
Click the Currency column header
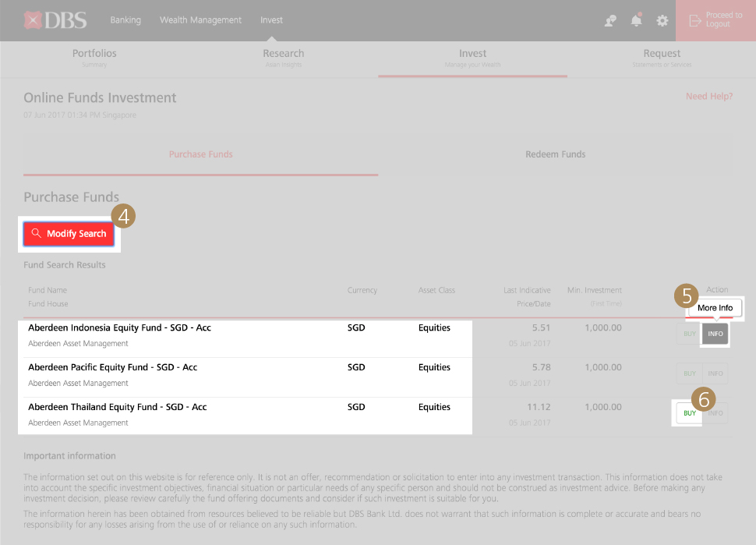(x=362, y=290)
